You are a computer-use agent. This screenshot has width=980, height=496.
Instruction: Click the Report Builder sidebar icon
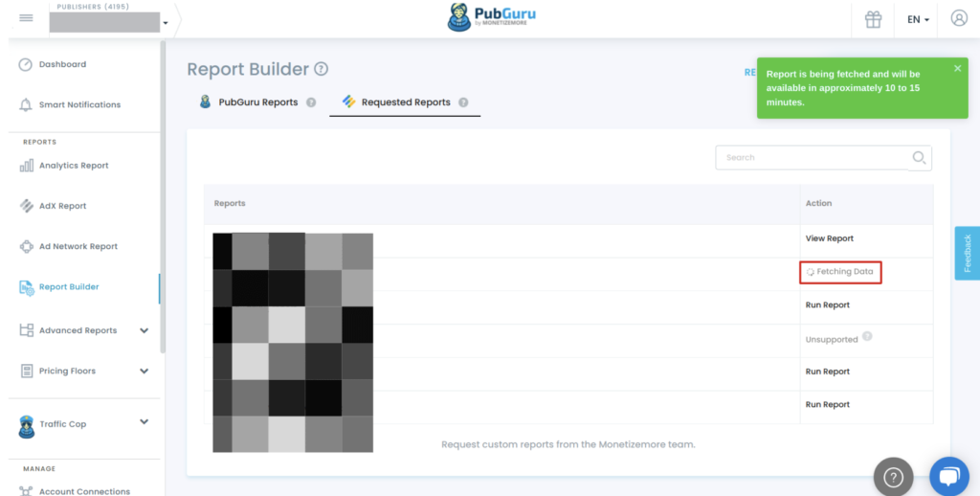click(26, 287)
